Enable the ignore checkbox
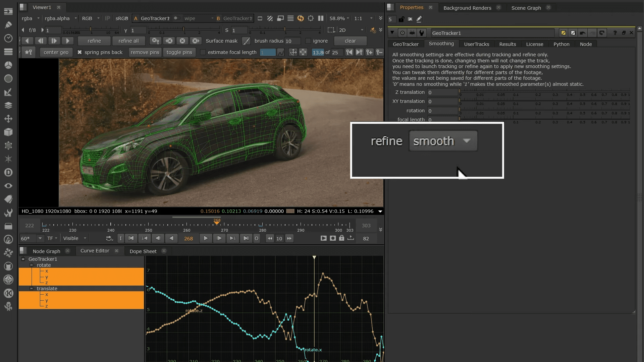 click(308, 41)
